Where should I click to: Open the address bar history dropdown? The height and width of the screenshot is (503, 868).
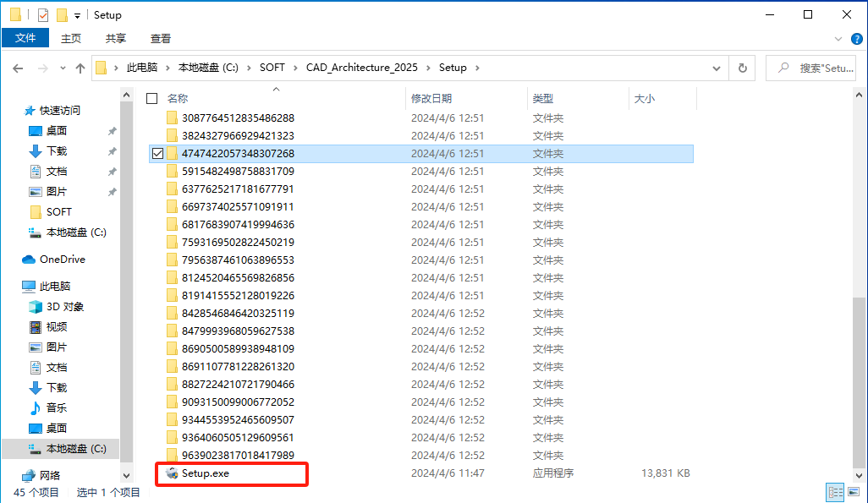(717, 68)
